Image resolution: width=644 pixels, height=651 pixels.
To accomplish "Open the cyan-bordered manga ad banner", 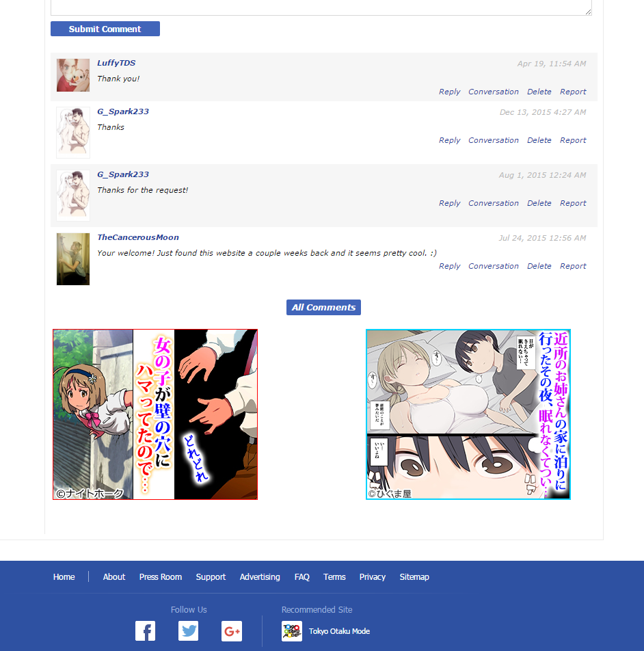I will [468, 414].
